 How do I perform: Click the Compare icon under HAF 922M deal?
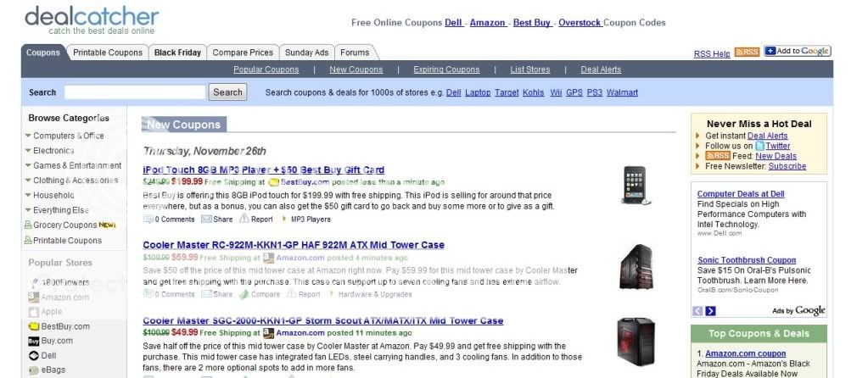244,294
